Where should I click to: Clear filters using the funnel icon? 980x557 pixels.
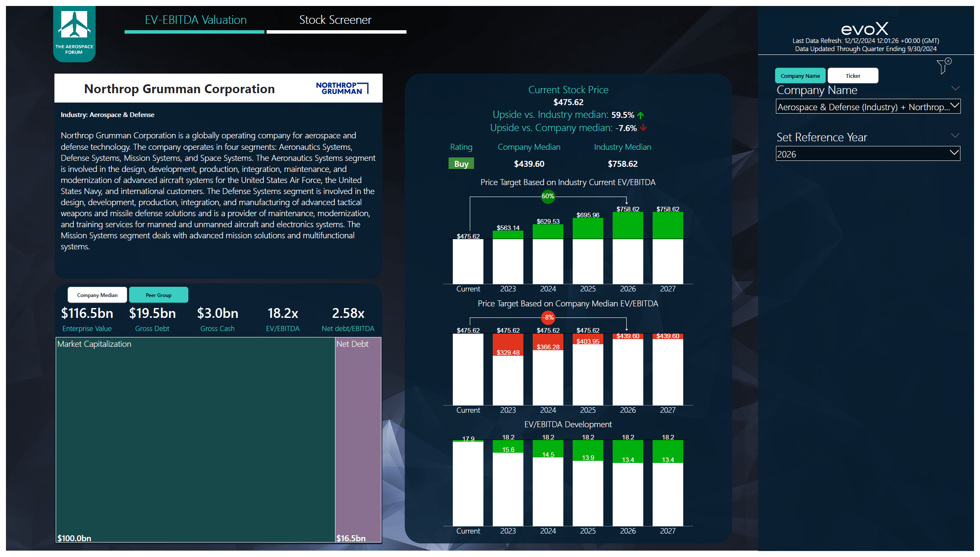(944, 66)
